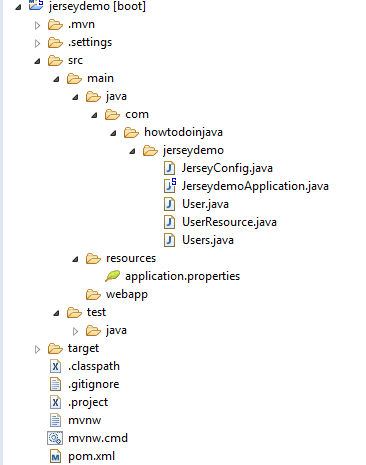Expand the .settings folder arrow

[x=37, y=43]
